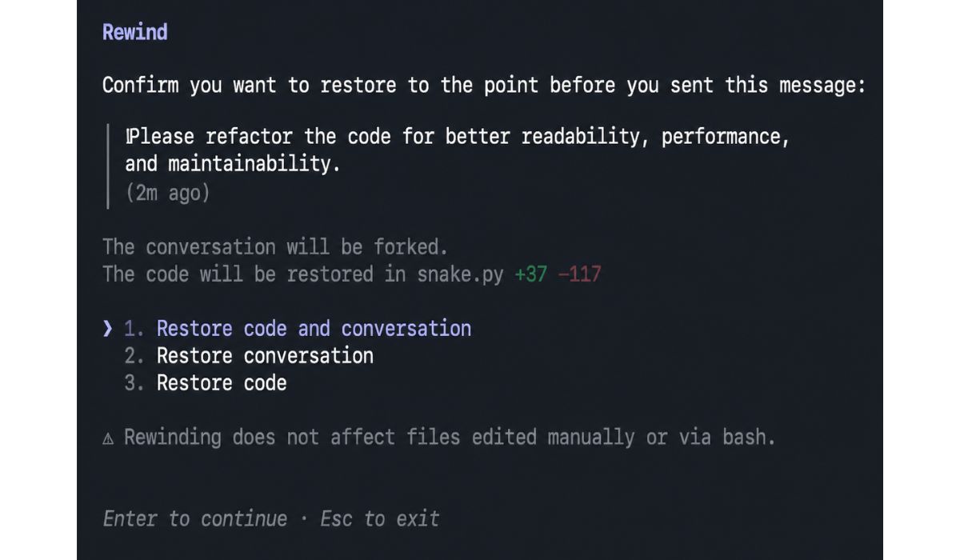
Task: Click the exclamation mark before the quoted message
Action: tap(129, 136)
